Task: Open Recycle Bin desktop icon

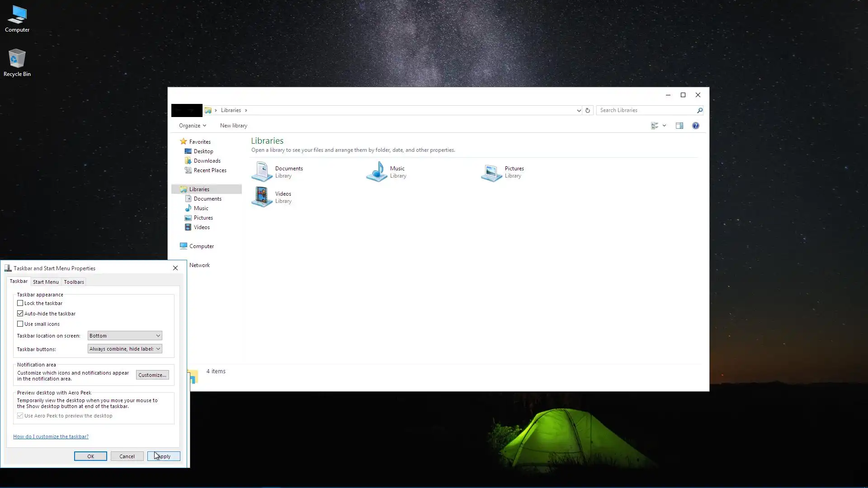Action: coord(17,63)
